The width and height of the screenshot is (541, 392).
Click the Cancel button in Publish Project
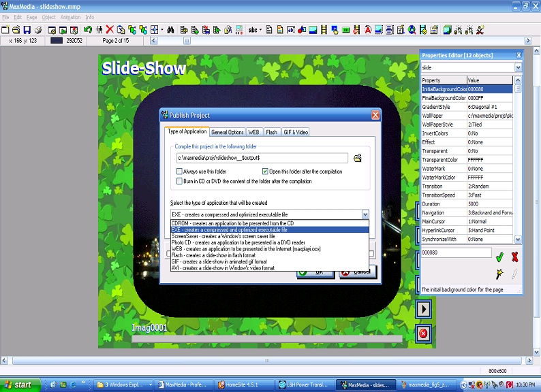pyautogui.click(x=358, y=272)
